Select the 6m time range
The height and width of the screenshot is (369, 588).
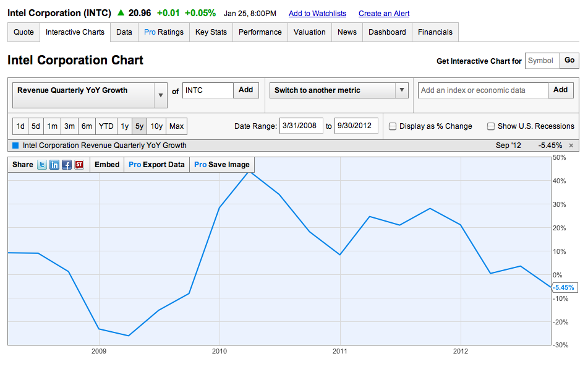click(x=87, y=126)
